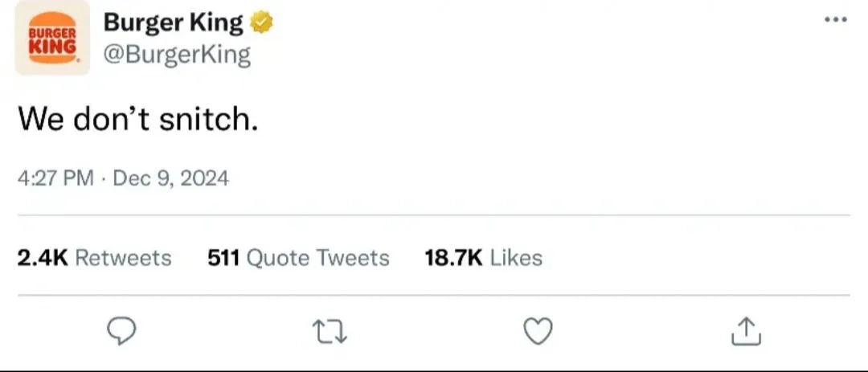Show the Likes label list
This screenshot has height=372, width=868.
tap(516, 258)
